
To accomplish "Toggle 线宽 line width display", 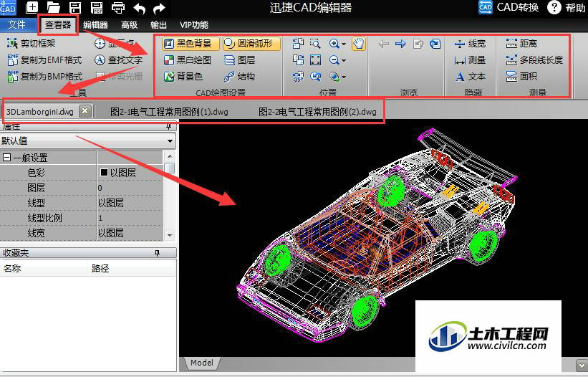I will point(470,44).
